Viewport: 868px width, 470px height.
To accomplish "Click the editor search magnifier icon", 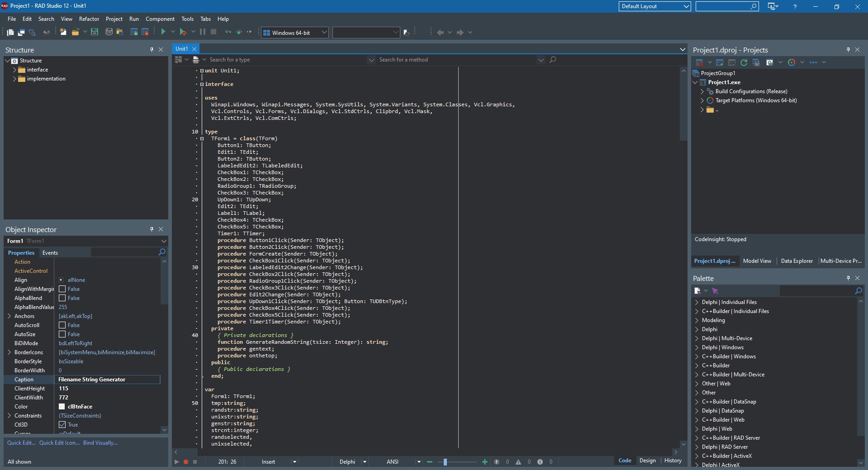I will pyautogui.click(x=553, y=60).
